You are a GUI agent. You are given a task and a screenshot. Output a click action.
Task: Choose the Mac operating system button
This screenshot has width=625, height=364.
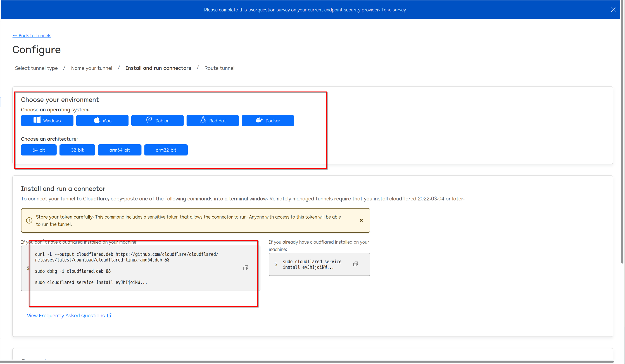(x=102, y=121)
